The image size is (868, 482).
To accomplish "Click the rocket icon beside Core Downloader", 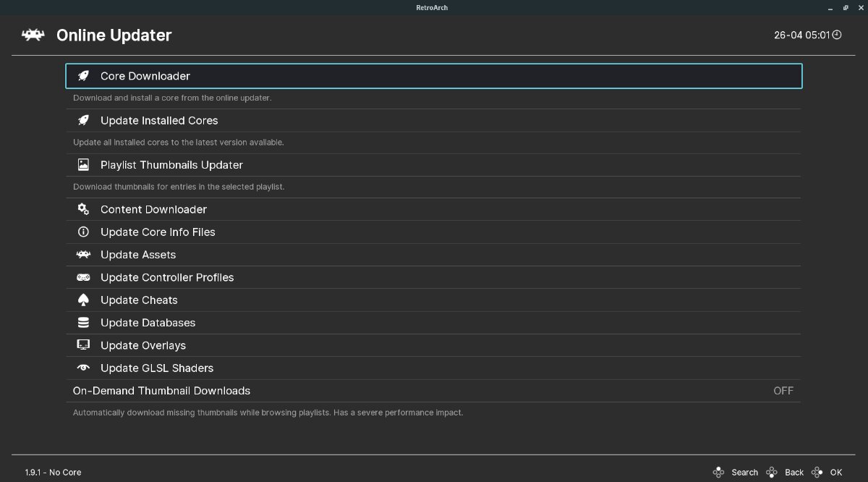I will pos(84,76).
